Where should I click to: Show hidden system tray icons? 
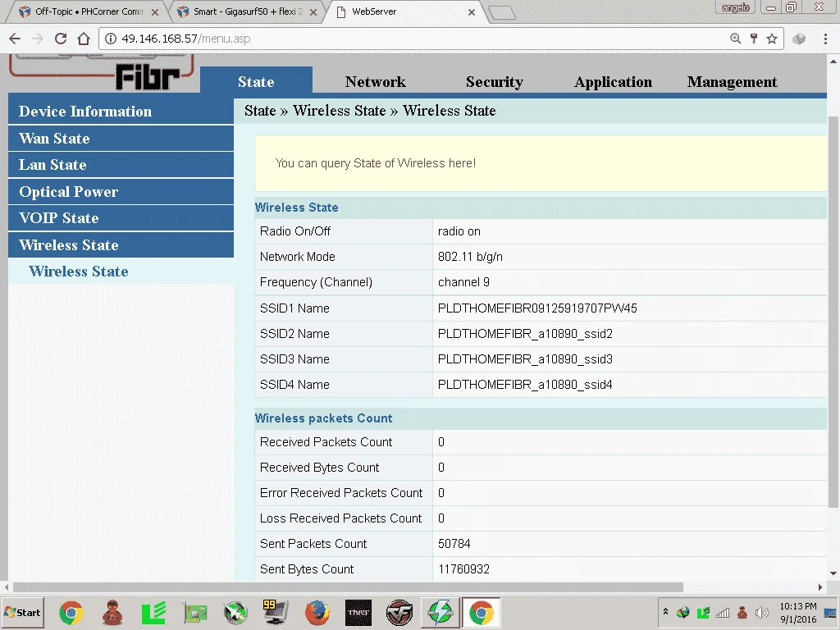pyautogui.click(x=665, y=612)
